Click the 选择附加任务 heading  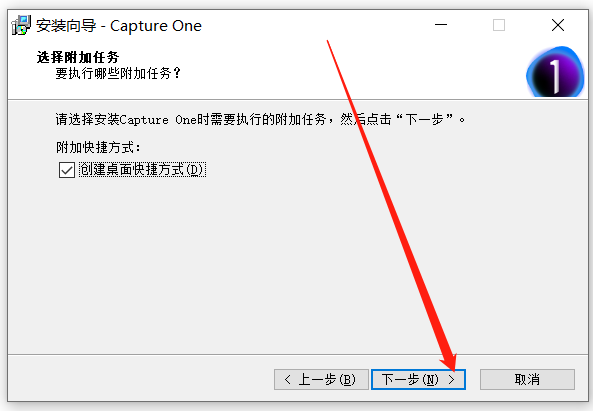tap(78, 57)
